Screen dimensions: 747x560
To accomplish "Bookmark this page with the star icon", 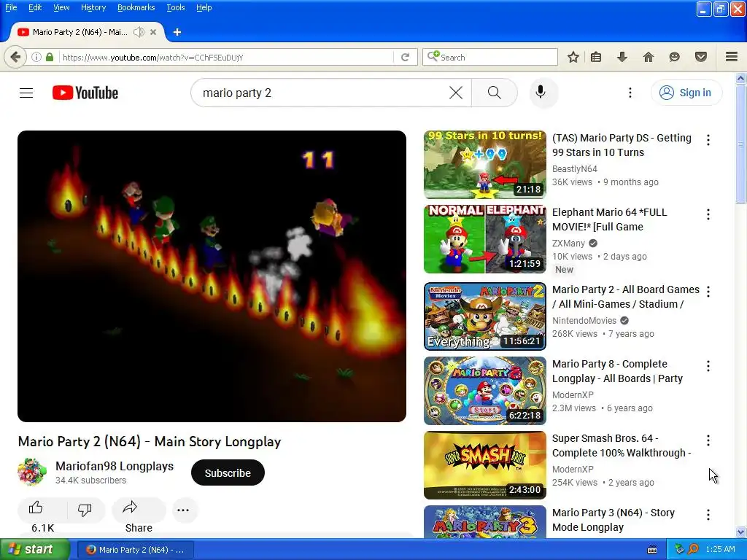I will (x=573, y=57).
